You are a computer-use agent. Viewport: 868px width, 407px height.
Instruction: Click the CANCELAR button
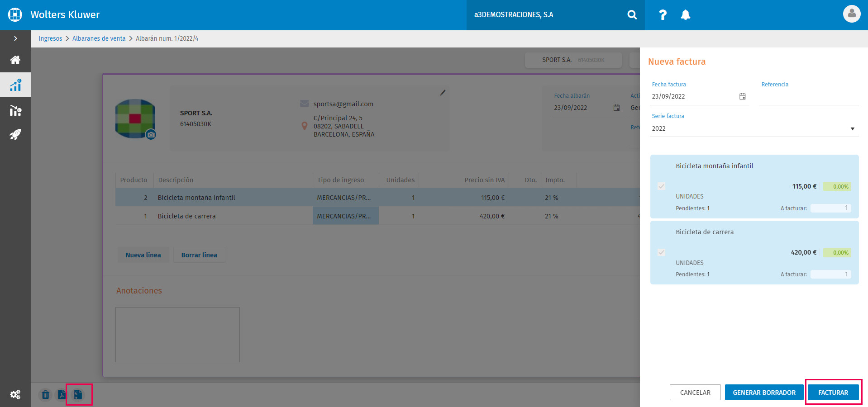[x=695, y=393]
